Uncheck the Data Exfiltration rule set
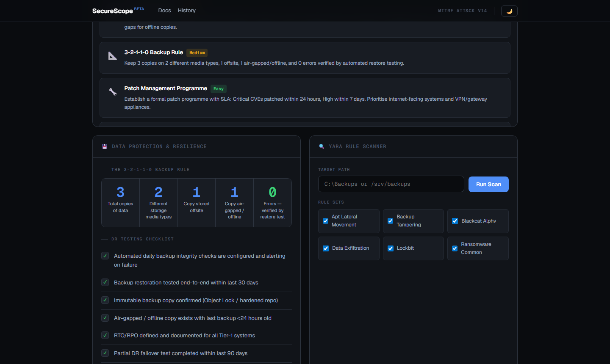This screenshot has width=610, height=364. 326,248
